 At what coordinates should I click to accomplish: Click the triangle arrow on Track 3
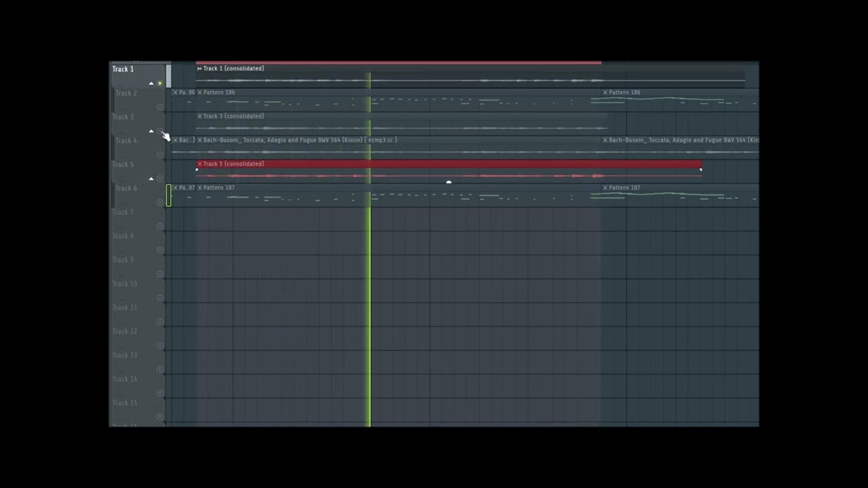[151, 131]
